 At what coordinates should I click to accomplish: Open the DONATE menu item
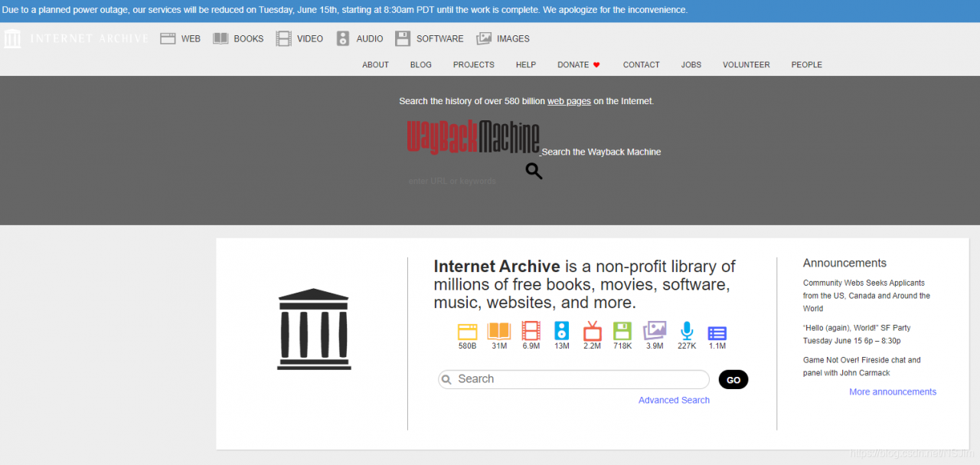coord(573,65)
